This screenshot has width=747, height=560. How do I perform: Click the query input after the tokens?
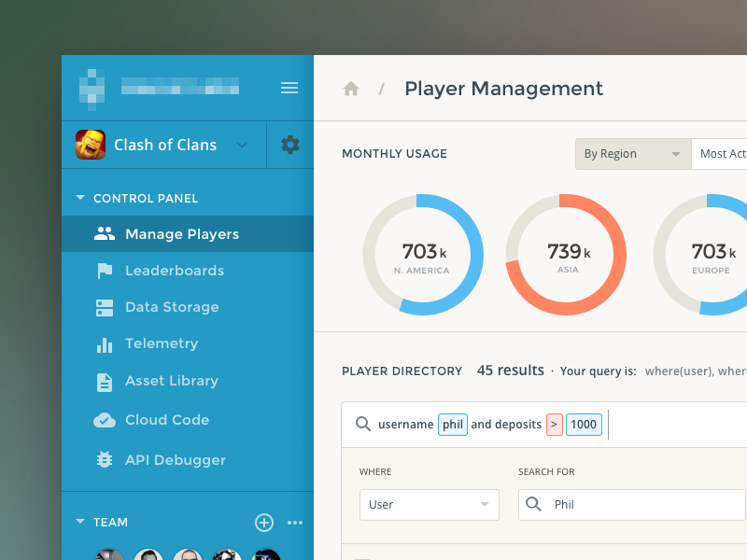pos(676,425)
